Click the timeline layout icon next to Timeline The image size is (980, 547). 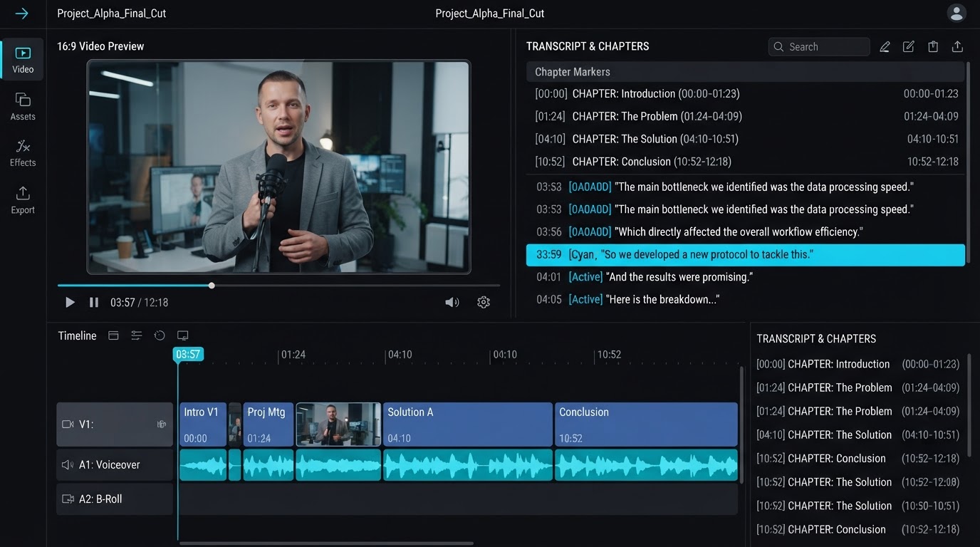click(x=113, y=335)
